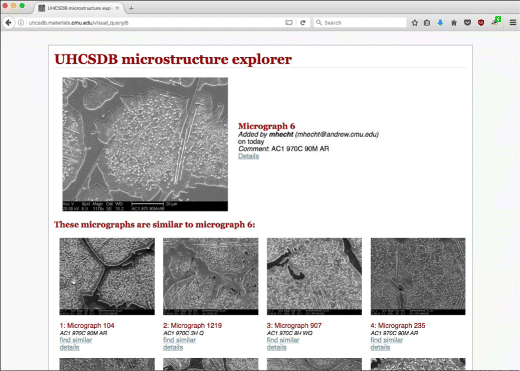Click the browser back arrow button

[x=8, y=23]
